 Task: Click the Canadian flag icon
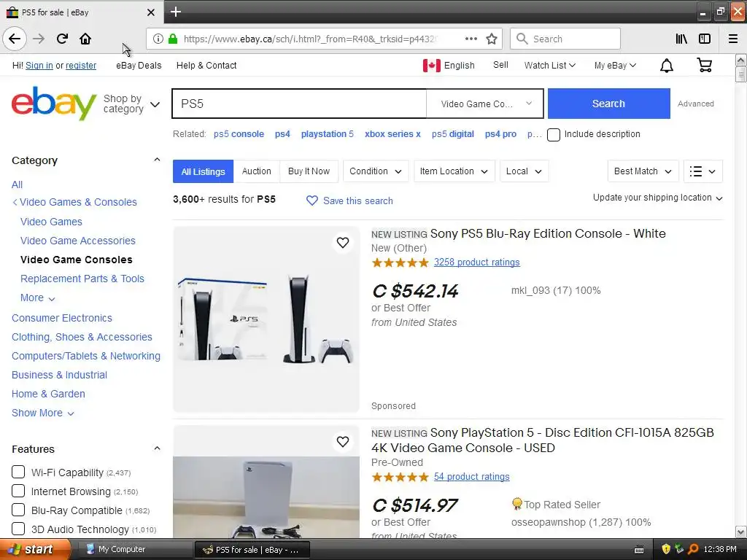[432, 65]
